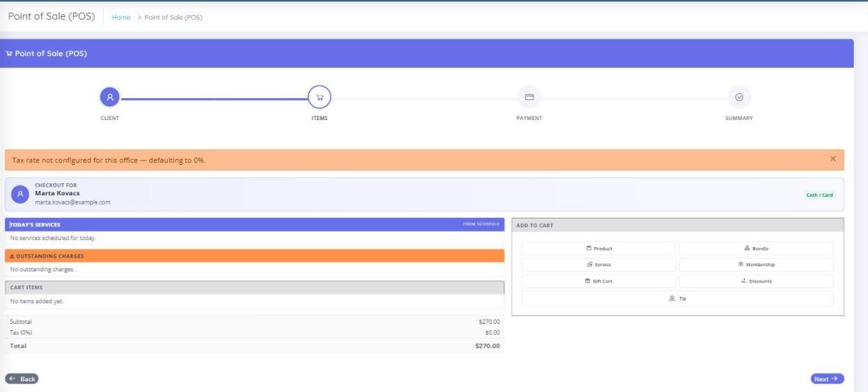Add a Tip to the cart

coord(677,298)
